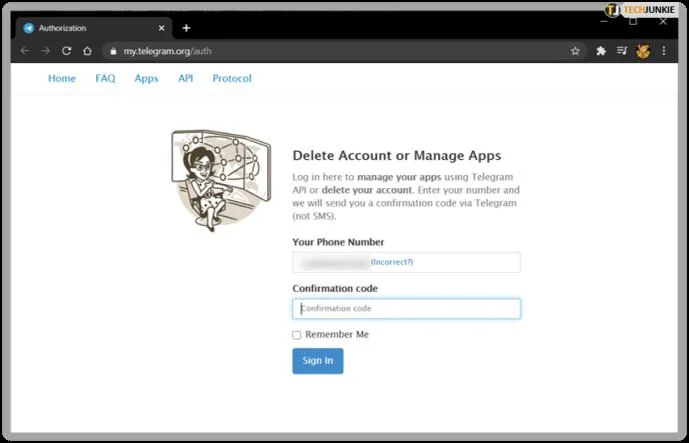Tick the Remember Me checkbox
The height and width of the screenshot is (443, 689).
click(x=297, y=335)
